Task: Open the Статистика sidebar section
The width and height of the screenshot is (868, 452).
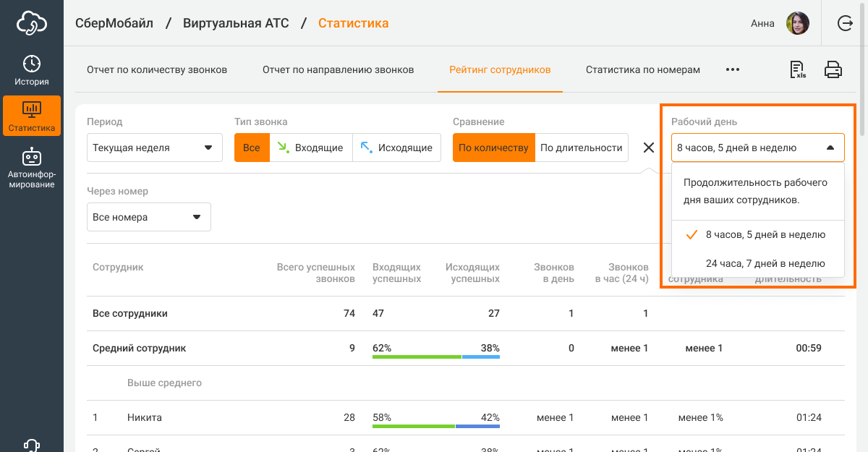Action: click(32, 116)
